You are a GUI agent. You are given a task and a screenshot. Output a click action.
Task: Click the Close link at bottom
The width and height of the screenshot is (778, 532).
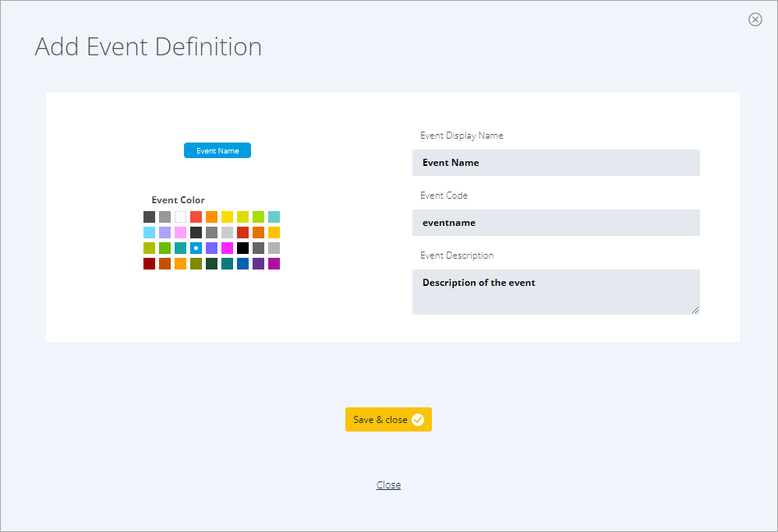[388, 485]
